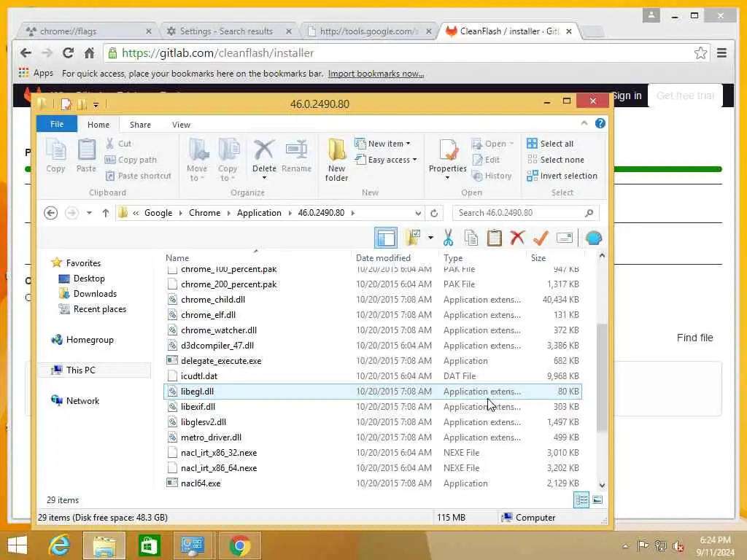Image resolution: width=747 pixels, height=560 pixels.
Task: Click the clipboard paste toolbar icon
Action: [494, 238]
